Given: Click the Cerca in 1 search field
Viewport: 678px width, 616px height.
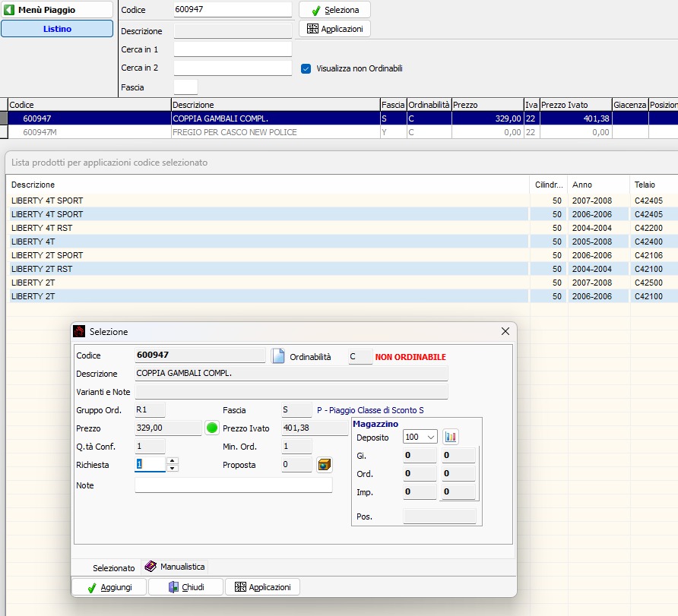Looking at the screenshot, I should point(233,49).
